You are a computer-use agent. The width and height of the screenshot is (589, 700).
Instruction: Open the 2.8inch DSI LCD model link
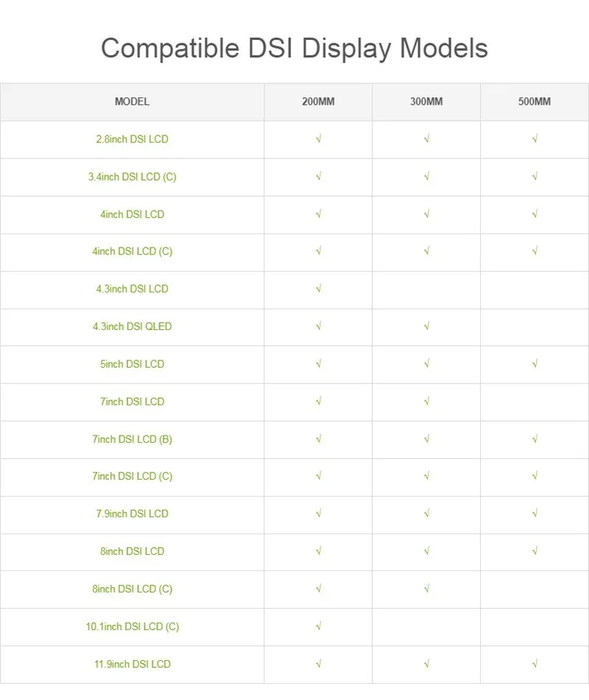pos(133,139)
